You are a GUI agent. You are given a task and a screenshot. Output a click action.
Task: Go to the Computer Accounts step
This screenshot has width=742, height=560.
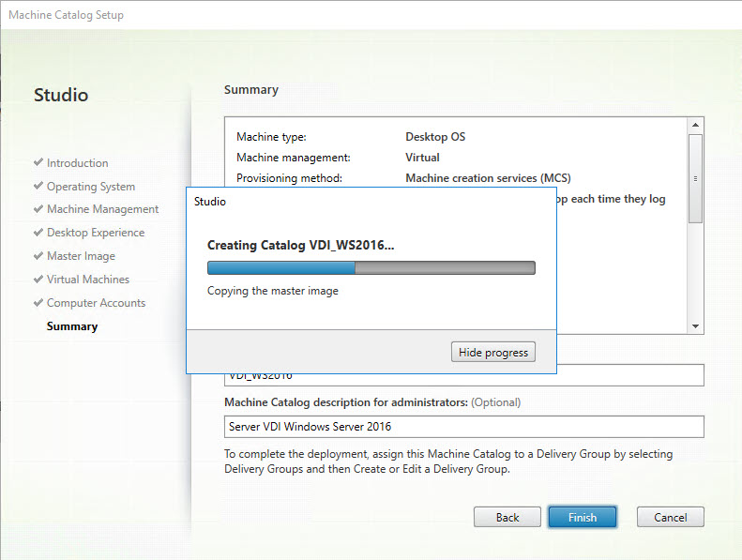point(96,303)
